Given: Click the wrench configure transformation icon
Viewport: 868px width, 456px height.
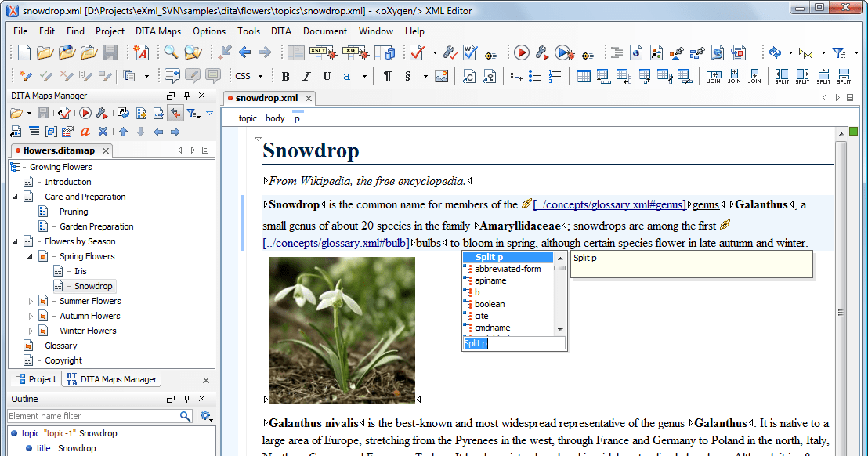Looking at the screenshot, I should point(541,52).
